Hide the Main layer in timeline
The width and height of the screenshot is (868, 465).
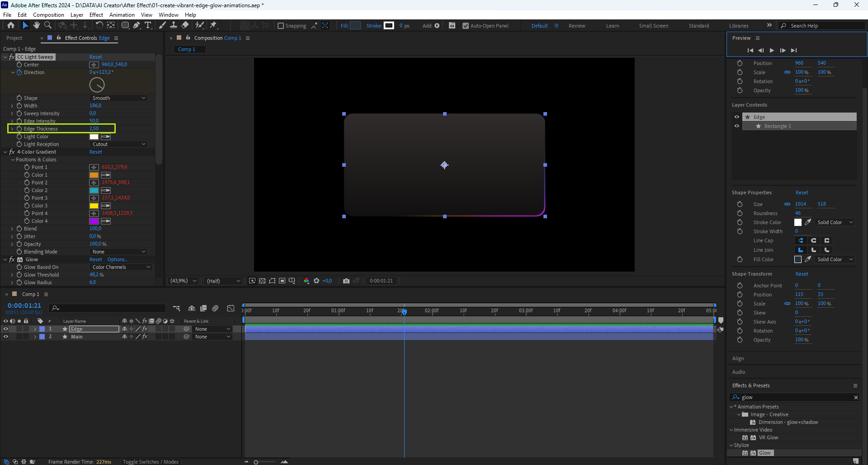coord(6,337)
